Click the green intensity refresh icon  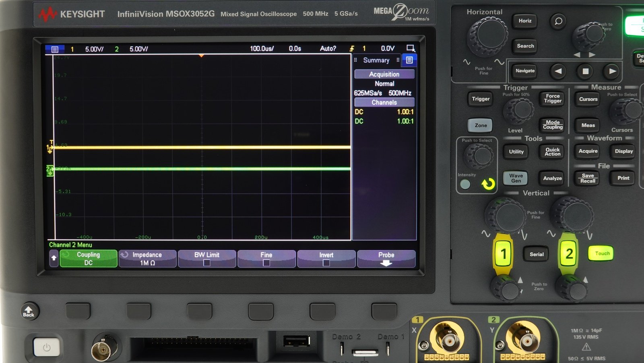tap(488, 184)
